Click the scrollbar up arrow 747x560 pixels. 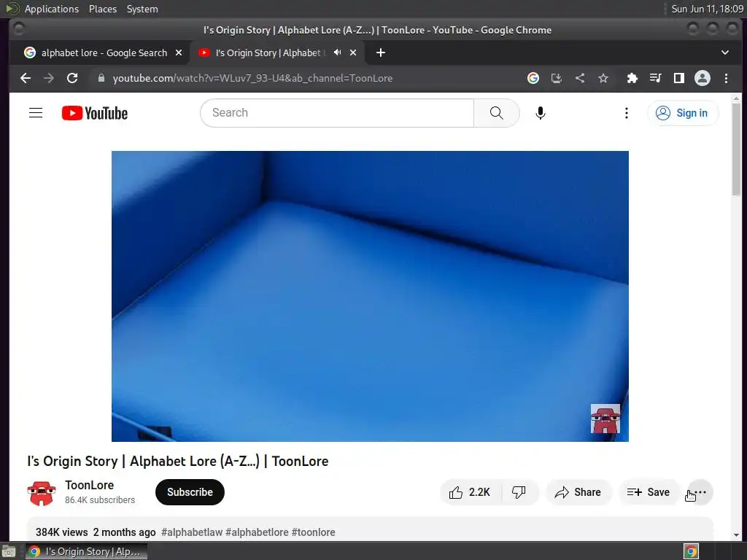tap(737, 98)
